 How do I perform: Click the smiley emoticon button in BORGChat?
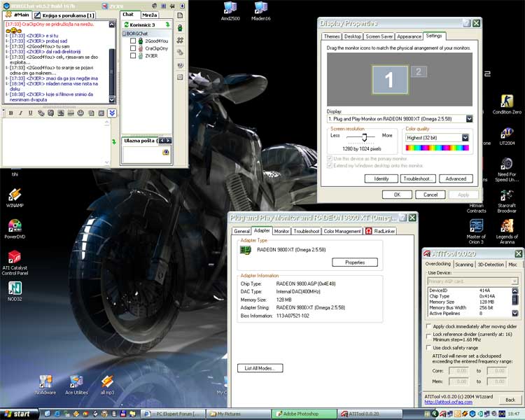coord(81,113)
